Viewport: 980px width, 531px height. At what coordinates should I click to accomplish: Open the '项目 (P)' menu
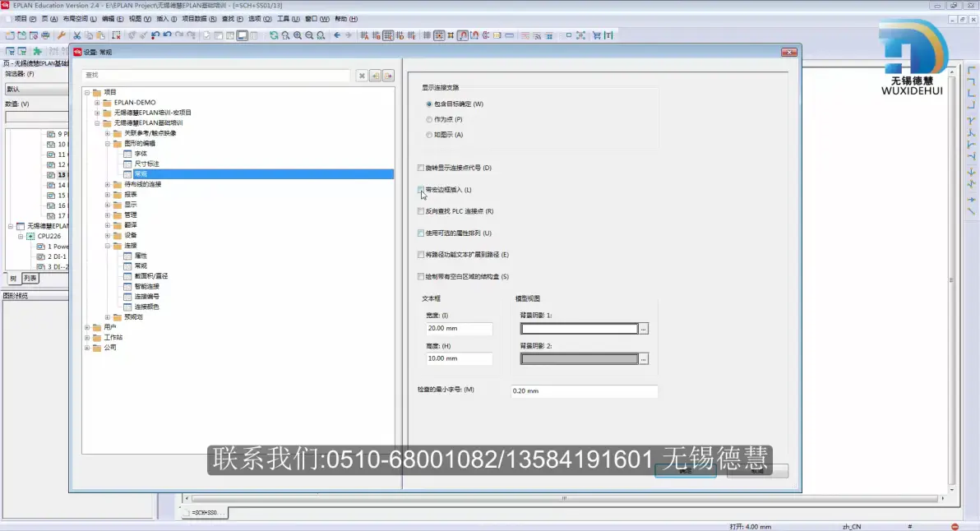pos(25,19)
